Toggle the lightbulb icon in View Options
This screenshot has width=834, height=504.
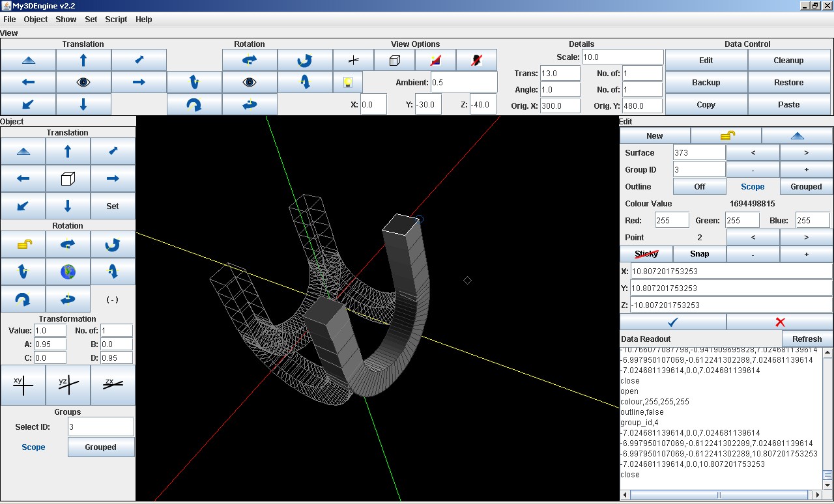348,82
